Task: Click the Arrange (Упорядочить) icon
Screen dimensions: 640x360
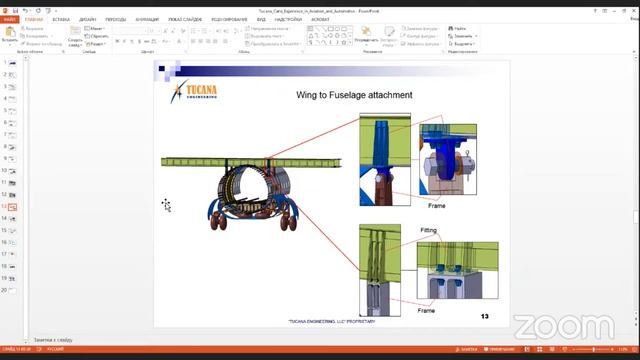Action: (x=366, y=31)
